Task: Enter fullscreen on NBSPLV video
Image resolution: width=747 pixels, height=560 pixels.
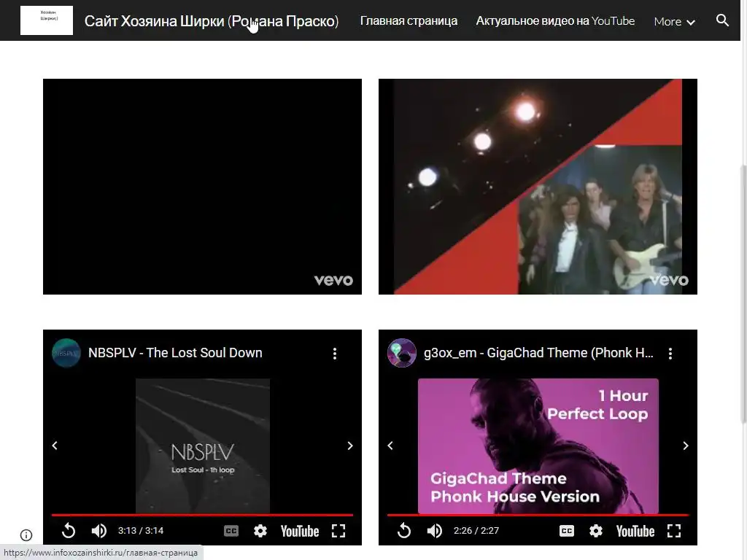Action: (338, 531)
